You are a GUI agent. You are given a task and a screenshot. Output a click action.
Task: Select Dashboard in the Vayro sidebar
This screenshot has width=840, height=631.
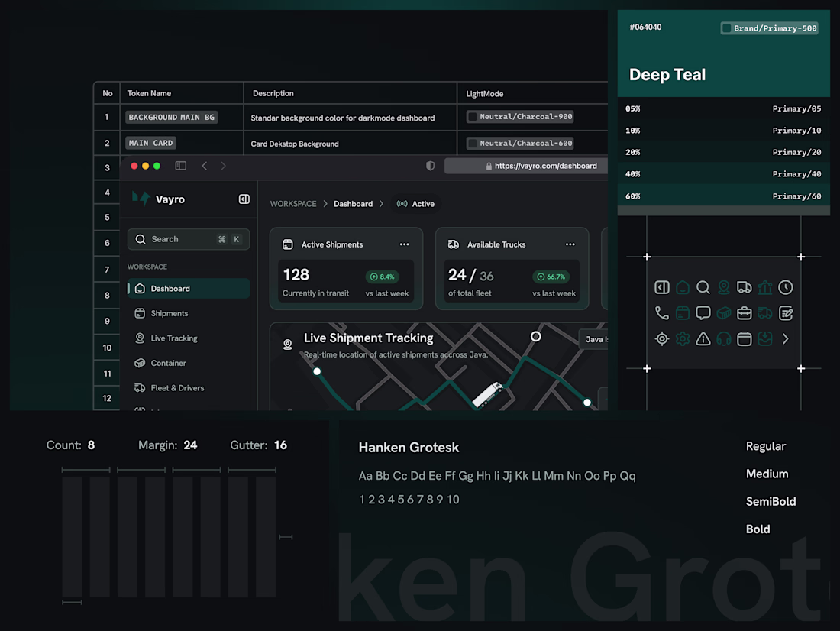189,289
